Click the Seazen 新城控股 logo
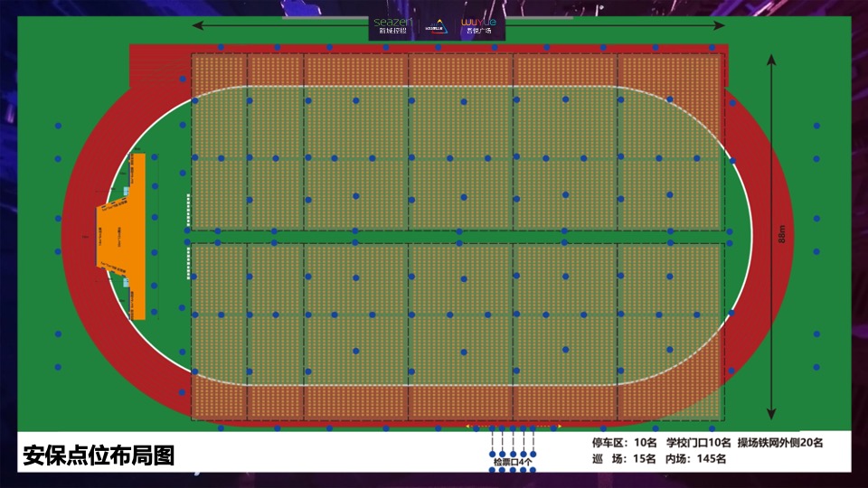The width and height of the screenshot is (868, 488). coord(392,25)
